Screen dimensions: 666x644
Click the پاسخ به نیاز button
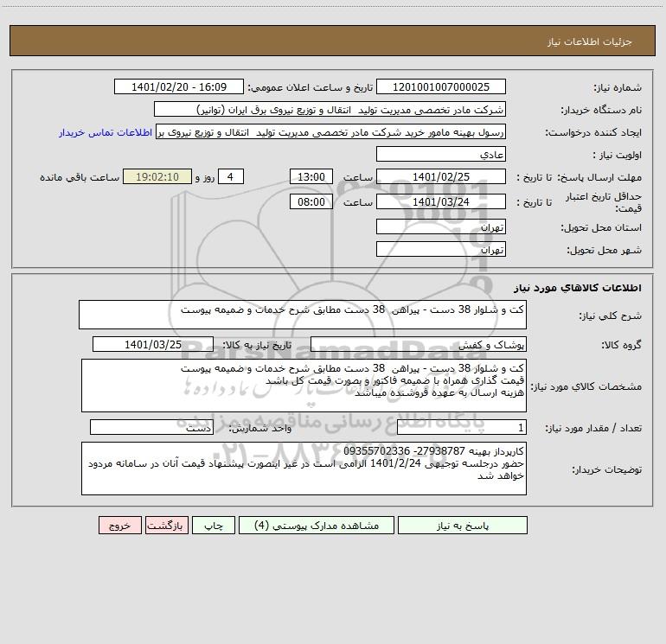(x=462, y=525)
